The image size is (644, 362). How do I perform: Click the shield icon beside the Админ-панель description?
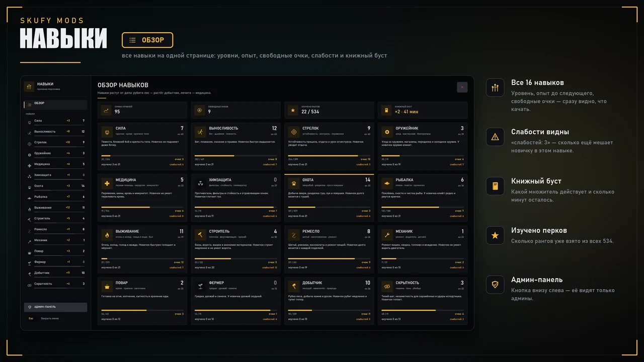click(495, 285)
